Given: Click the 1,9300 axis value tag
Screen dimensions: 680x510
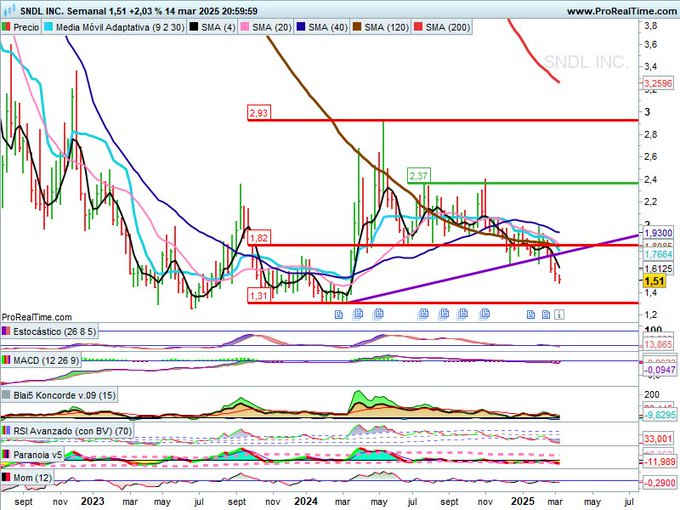Looking at the screenshot, I should pyautogui.click(x=658, y=233).
